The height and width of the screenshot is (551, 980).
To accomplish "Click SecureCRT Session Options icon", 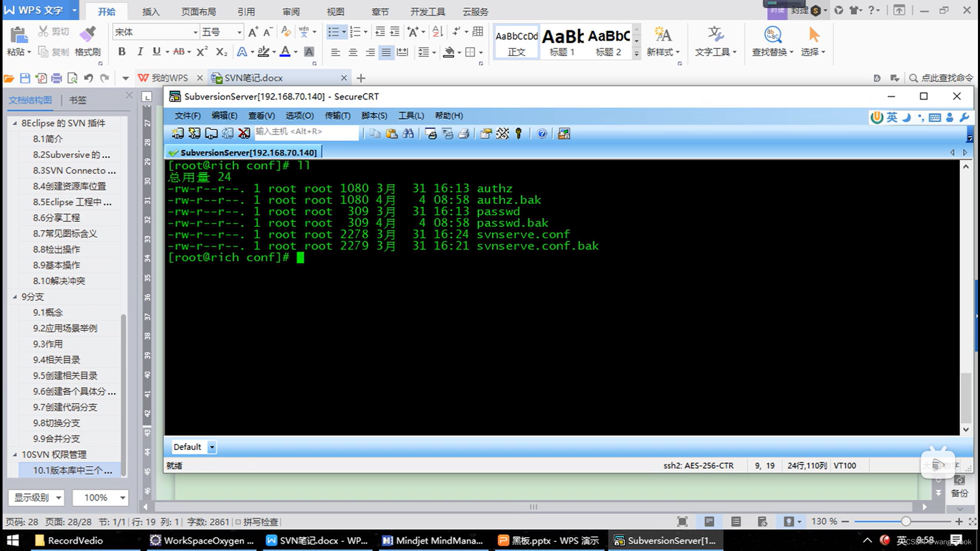I will (x=486, y=134).
